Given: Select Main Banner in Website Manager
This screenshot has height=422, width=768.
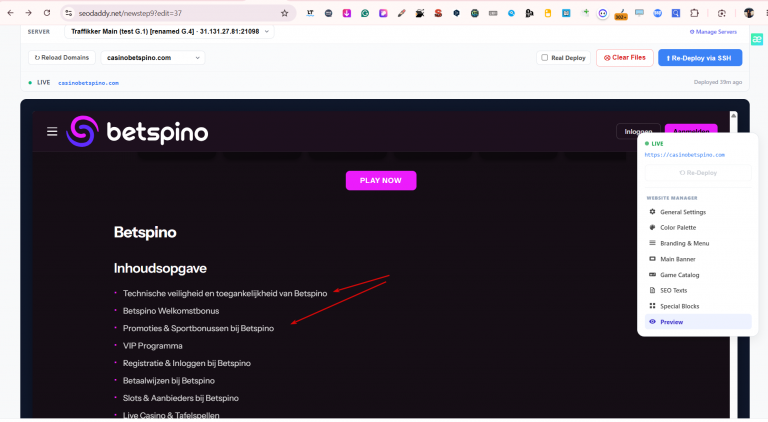Looking at the screenshot, I should coord(698,259).
